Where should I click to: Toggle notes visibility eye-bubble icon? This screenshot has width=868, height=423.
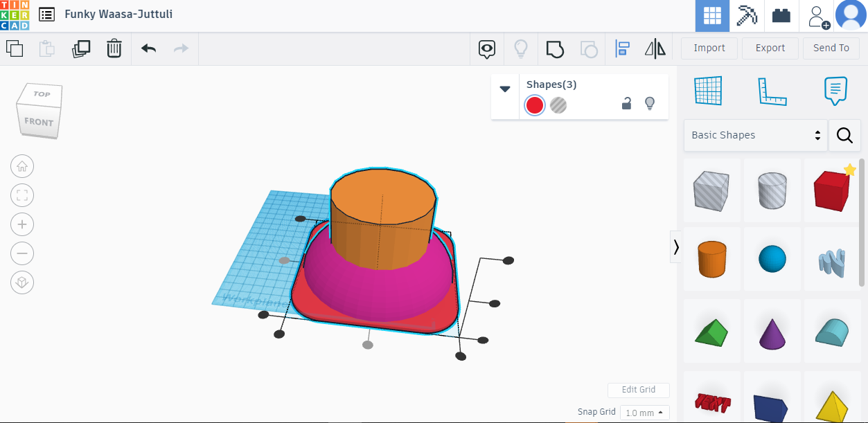tap(488, 48)
